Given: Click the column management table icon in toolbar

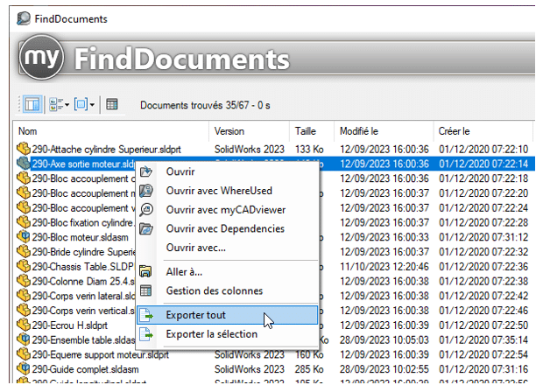Looking at the screenshot, I should click(x=112, y=104).
